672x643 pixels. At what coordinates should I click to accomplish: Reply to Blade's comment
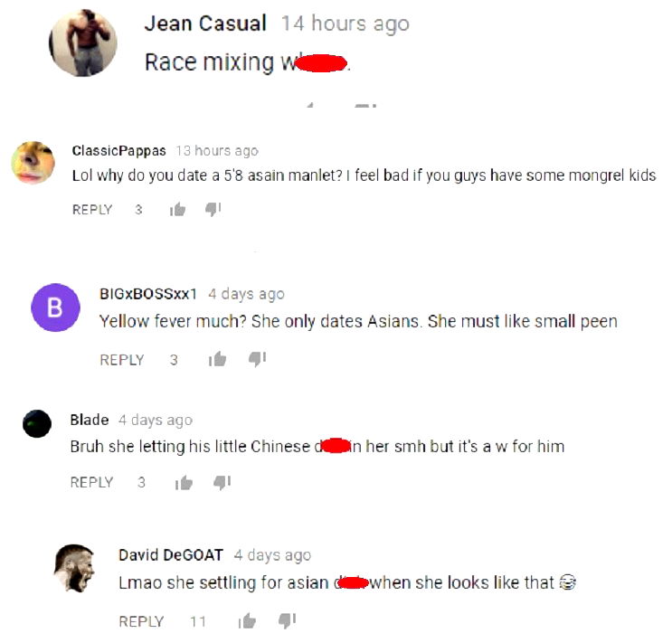coord(91,482)
